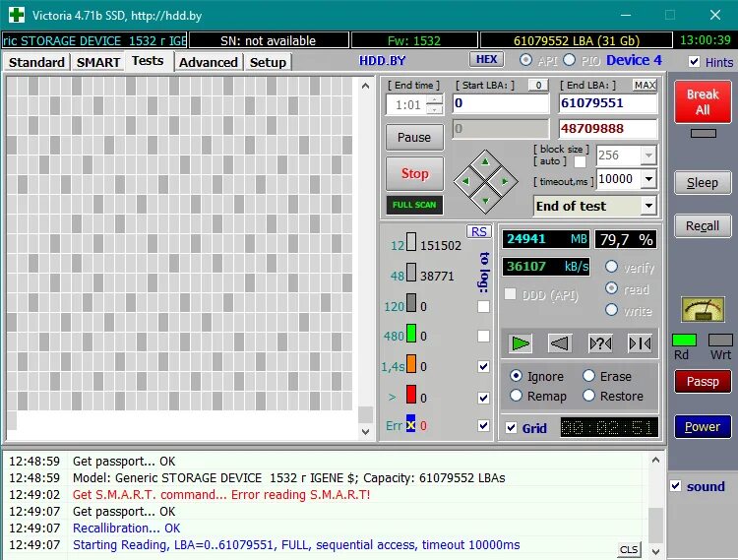The height and width of the screenshot is (560, 738).
Task: Select the Ignore radio button
Action: point(516,376)
